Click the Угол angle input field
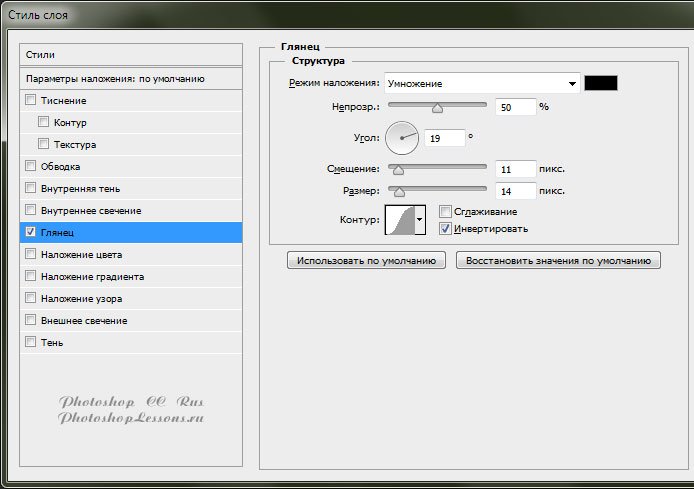 point(444,138)
